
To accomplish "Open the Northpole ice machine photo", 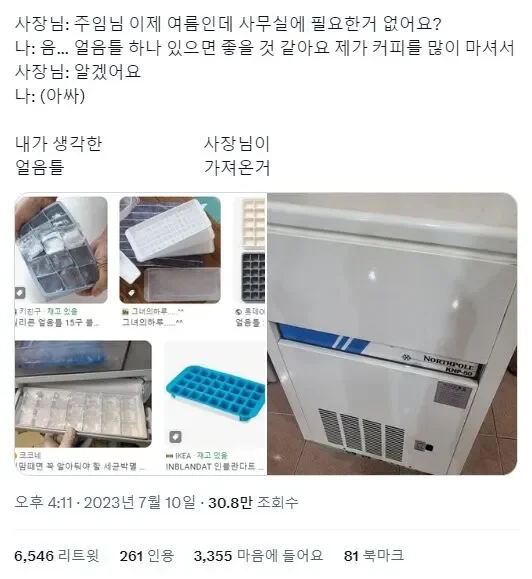I will click(x=392, y=333).
